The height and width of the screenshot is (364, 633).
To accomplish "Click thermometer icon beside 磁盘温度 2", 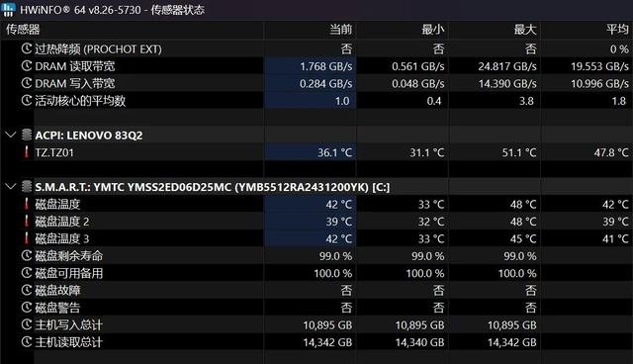I will [27, 222].
